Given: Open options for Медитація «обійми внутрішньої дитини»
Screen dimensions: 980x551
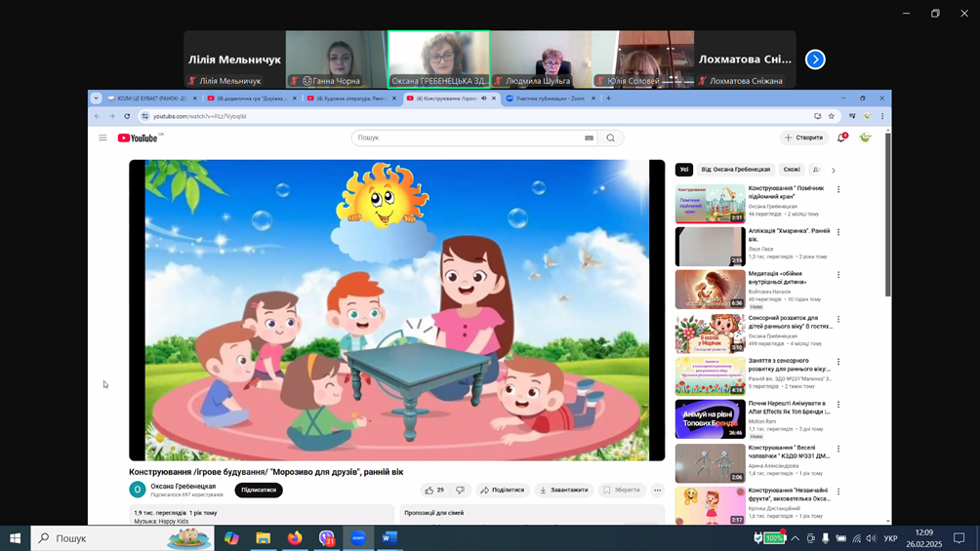Looking at the screenshot, I should 838,275.
